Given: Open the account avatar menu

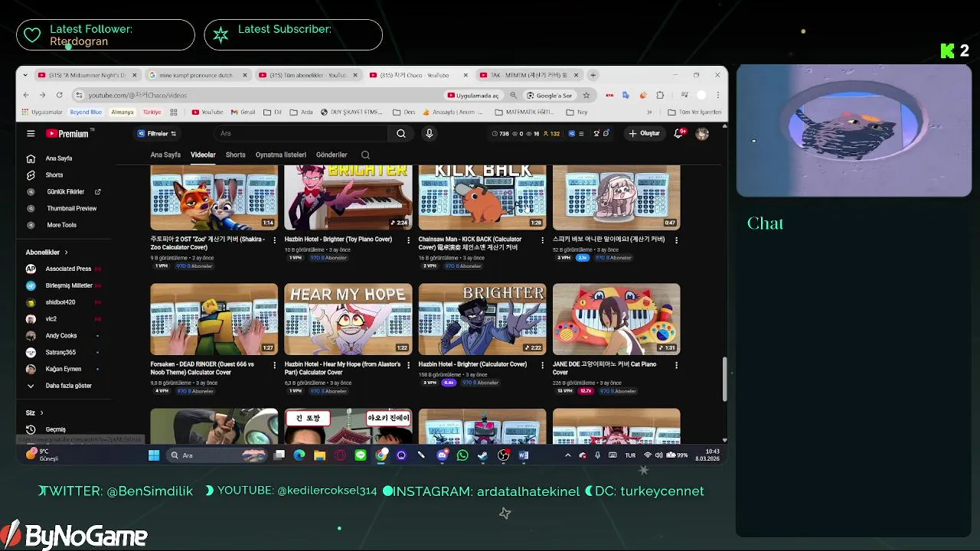Looking at the screenshot, I should [702, 133].
